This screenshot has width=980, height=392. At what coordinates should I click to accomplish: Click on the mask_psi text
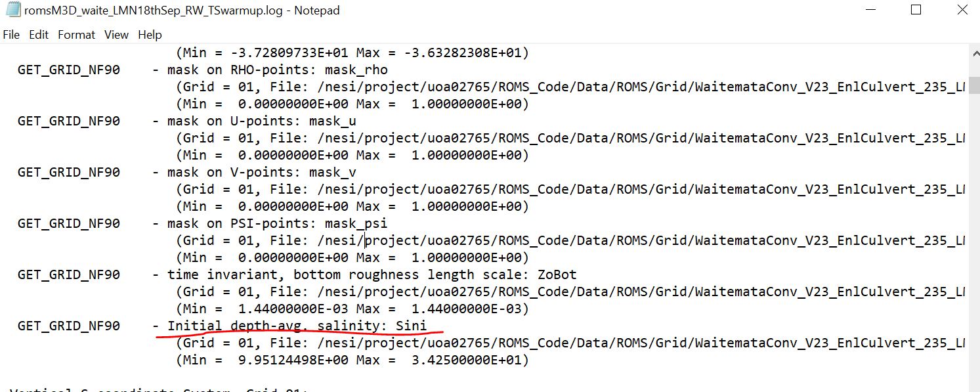coord(356,223)
